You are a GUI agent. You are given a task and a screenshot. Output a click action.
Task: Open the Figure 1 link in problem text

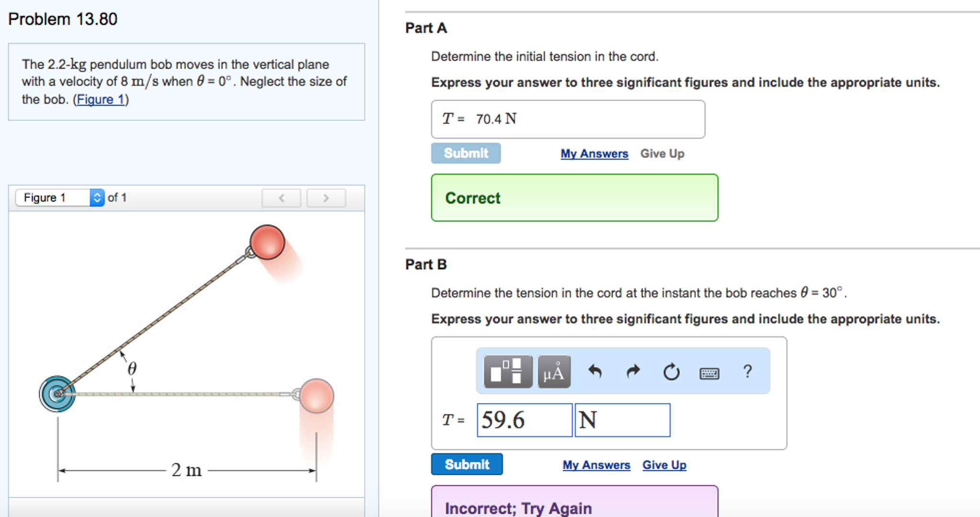(x=101, y=100)
